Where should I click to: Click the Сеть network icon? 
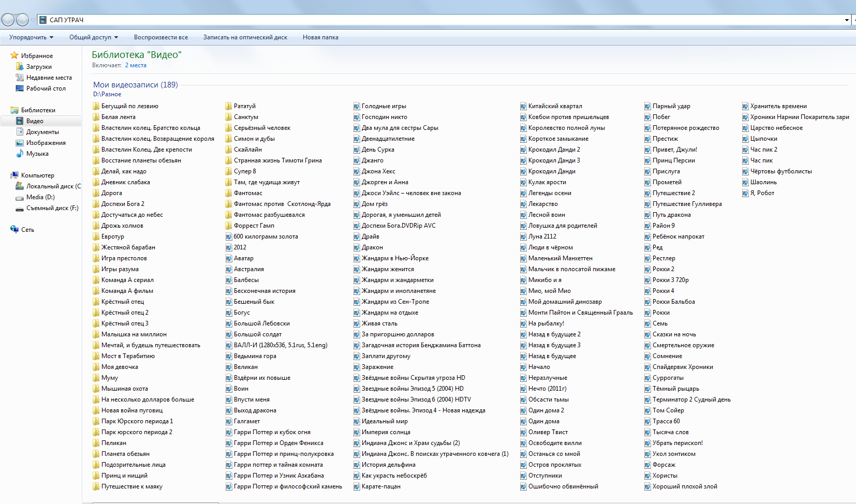click(x=14, y=229)
